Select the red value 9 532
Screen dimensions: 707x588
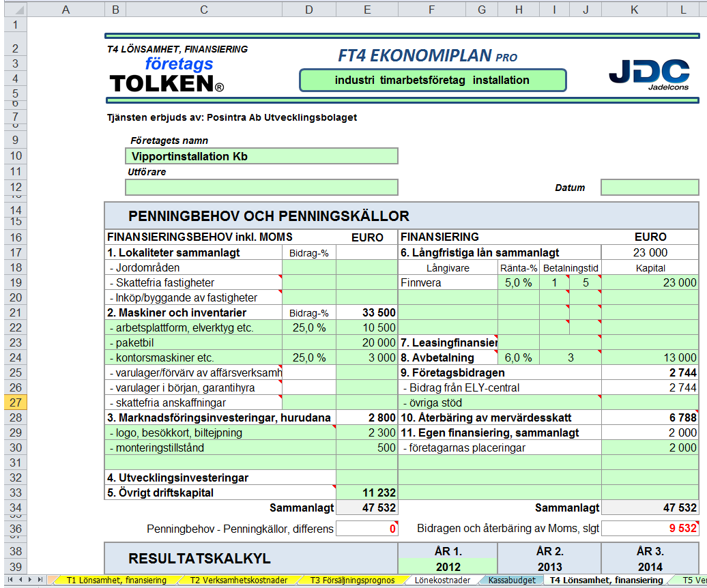tap(650, 529)
